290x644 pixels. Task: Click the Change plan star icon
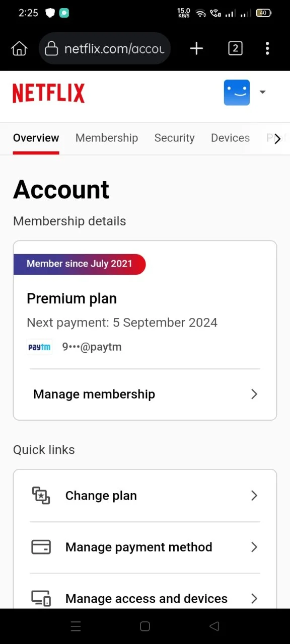(x=41, y=496)
